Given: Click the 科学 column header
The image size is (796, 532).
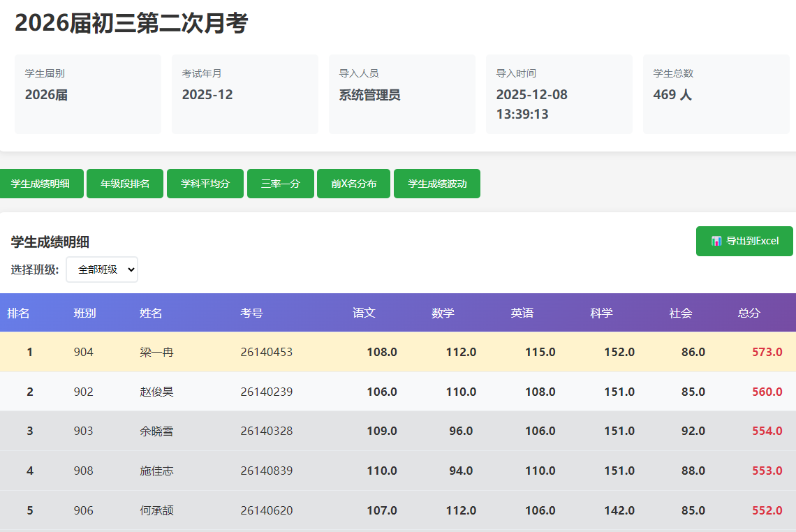Looking at the screenshot, I should pos(601,313).
